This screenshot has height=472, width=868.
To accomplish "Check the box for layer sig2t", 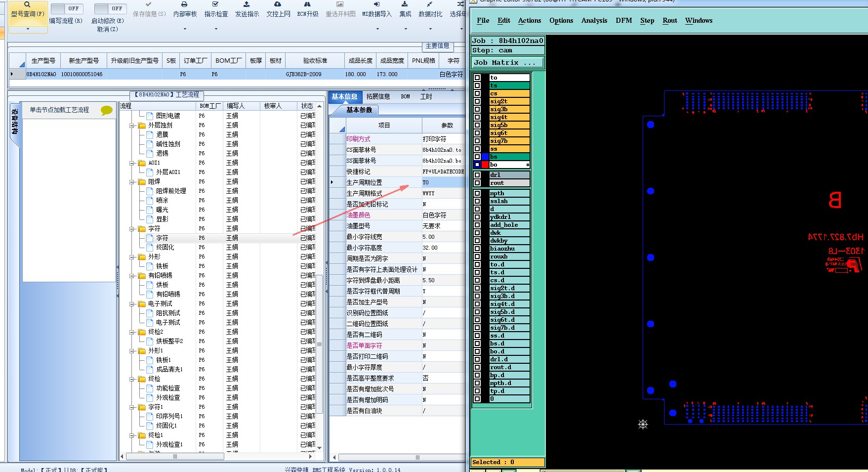I will pyautogui.click(x=477, y=101).
